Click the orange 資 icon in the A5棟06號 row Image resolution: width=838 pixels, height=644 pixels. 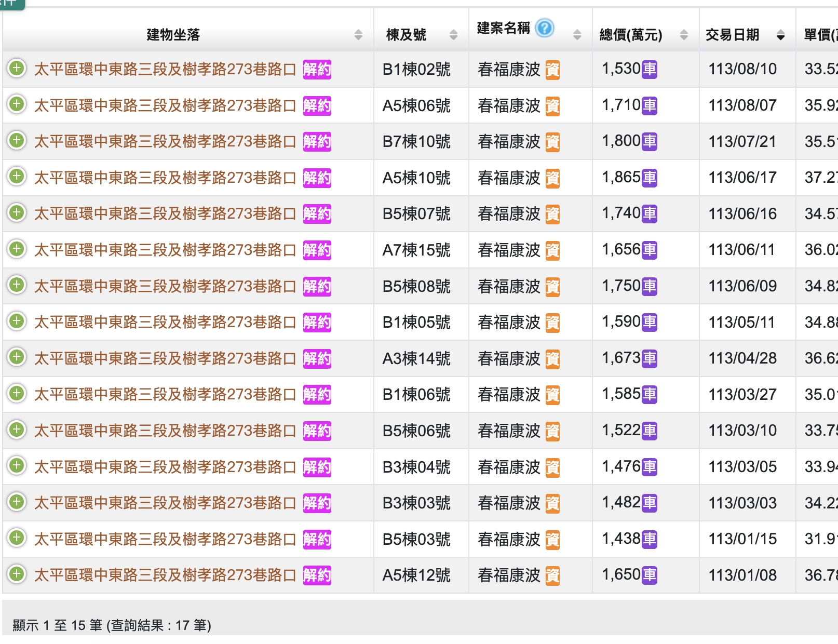pyautogui.click(x=552, y=106)
